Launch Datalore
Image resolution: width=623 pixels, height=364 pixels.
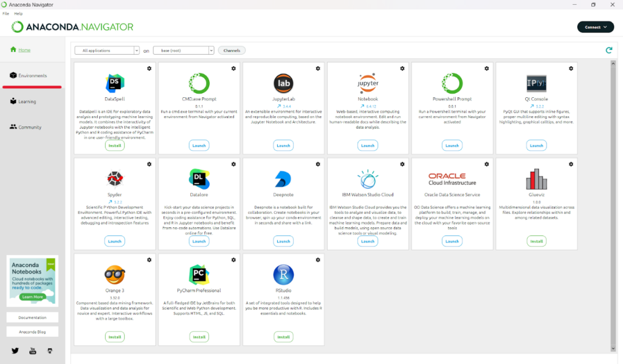tap(199, 241)
